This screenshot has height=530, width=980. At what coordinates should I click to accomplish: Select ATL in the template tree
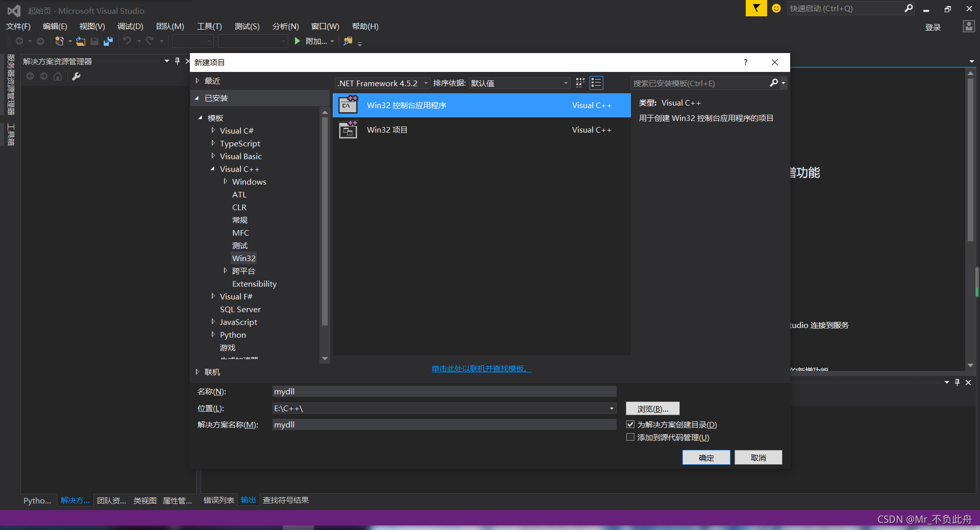point(239,194)
